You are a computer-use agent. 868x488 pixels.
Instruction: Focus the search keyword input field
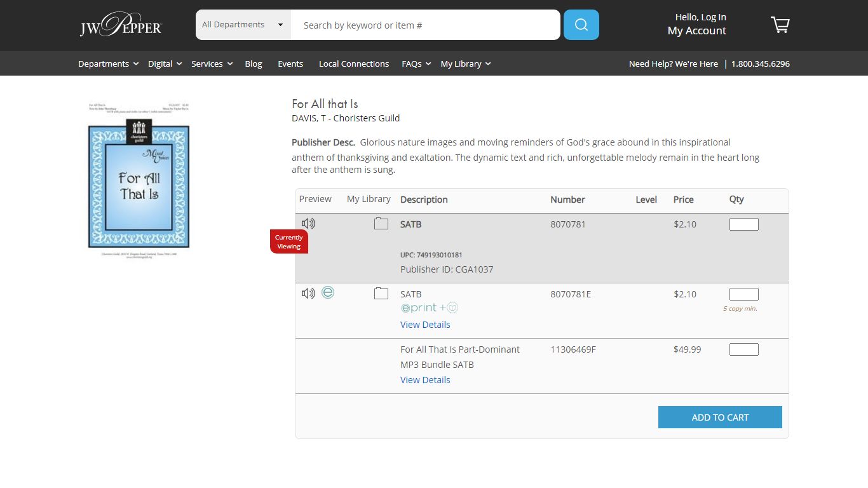coord(426,25)
